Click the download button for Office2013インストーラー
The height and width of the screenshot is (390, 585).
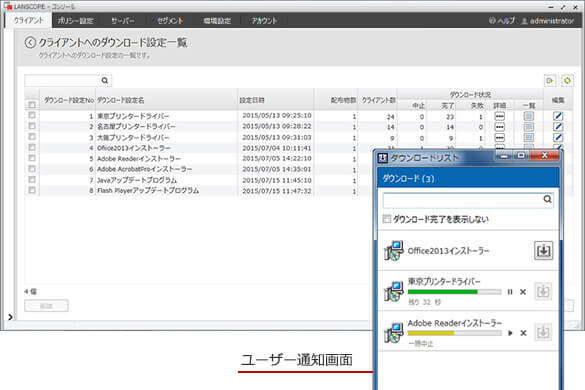tap(544, 250)
